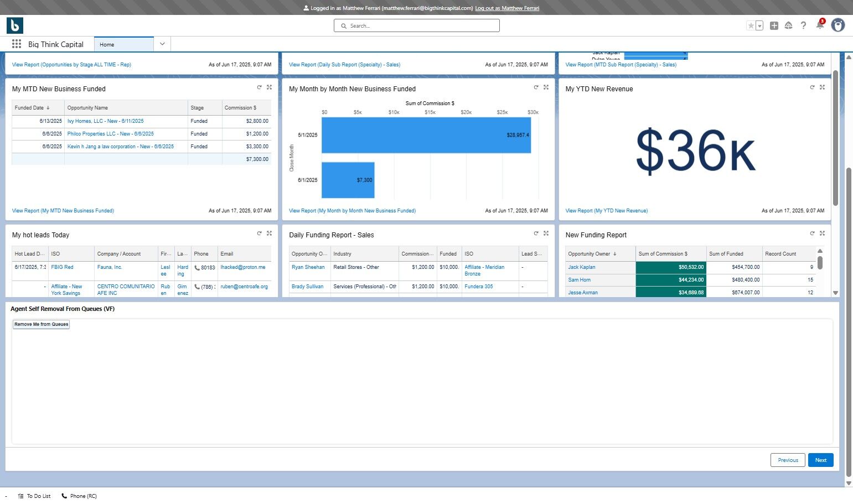
Task: Open Jesse Axman in New Funding Report
Action: 583,293
